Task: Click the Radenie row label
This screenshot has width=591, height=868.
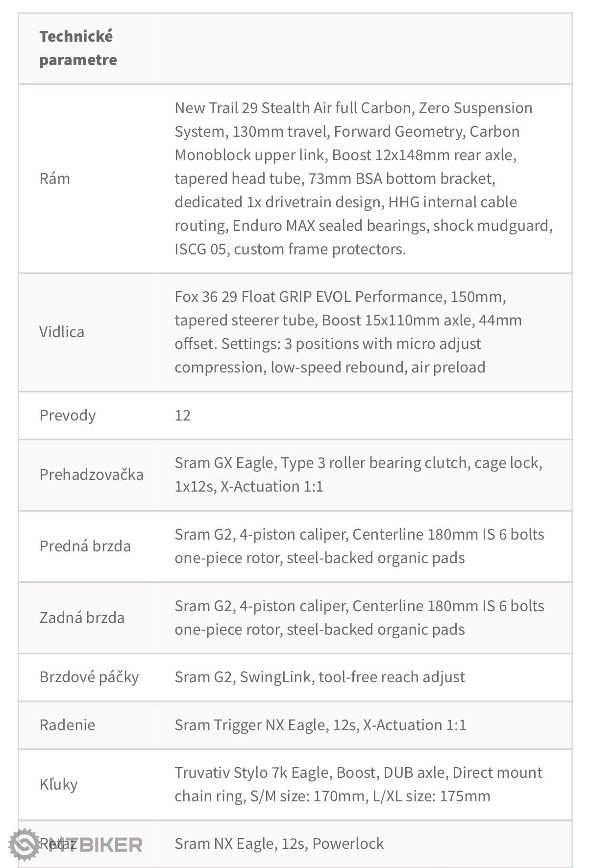Action: tap(68, 725)
